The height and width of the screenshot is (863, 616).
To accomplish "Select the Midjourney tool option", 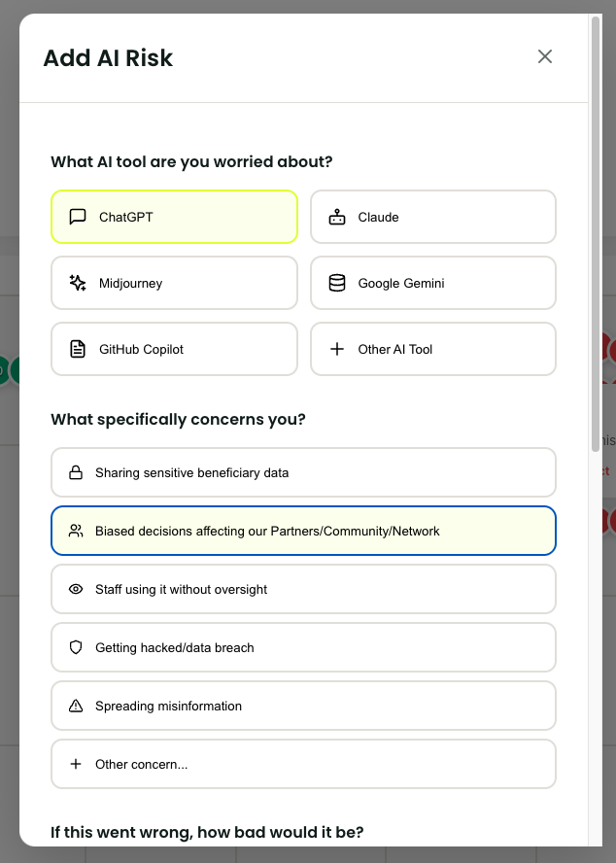I will click(174, 283).
